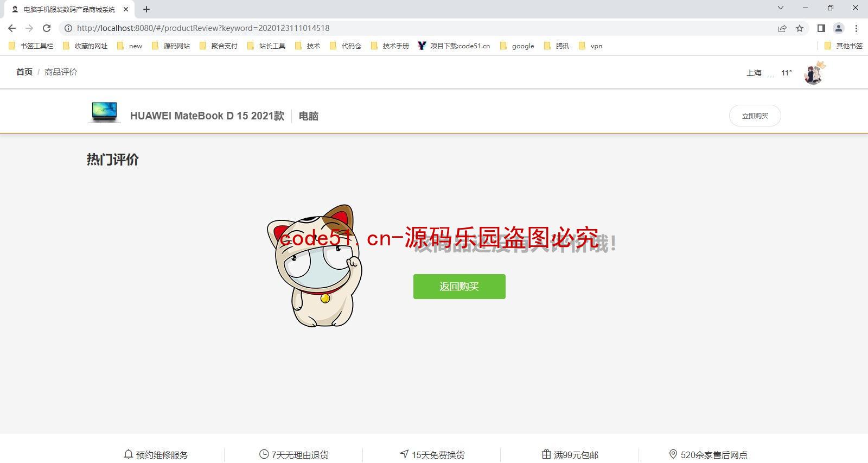Click the bell icon beside 预约维修服务
Screen dimensions: 868x463
(129, 454)
